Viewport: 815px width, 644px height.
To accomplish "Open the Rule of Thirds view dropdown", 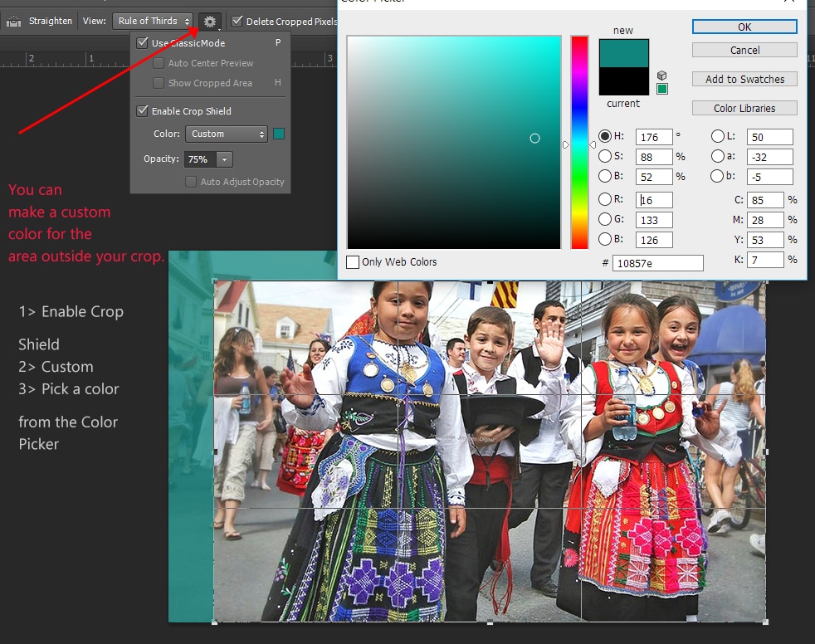I will [x=153, y=21].
